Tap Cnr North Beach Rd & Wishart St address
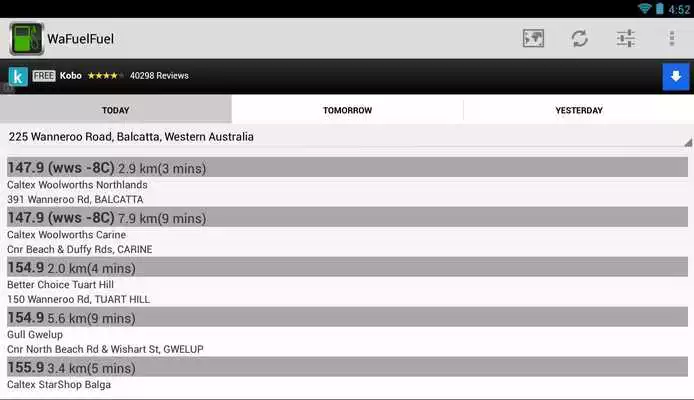The image size is (694, 400). click(105, 350)
